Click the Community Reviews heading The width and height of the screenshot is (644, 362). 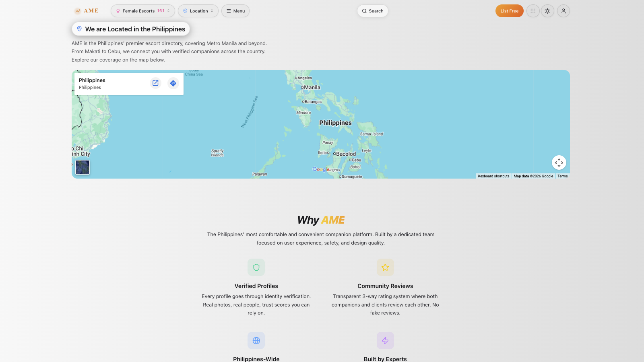pyautogui.click(x=385, y=286)
